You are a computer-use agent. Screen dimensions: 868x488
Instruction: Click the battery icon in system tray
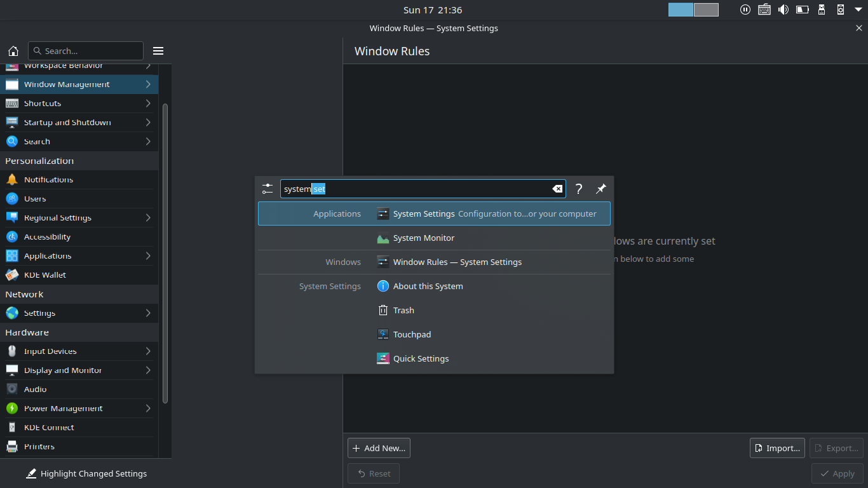pos(803,10)
